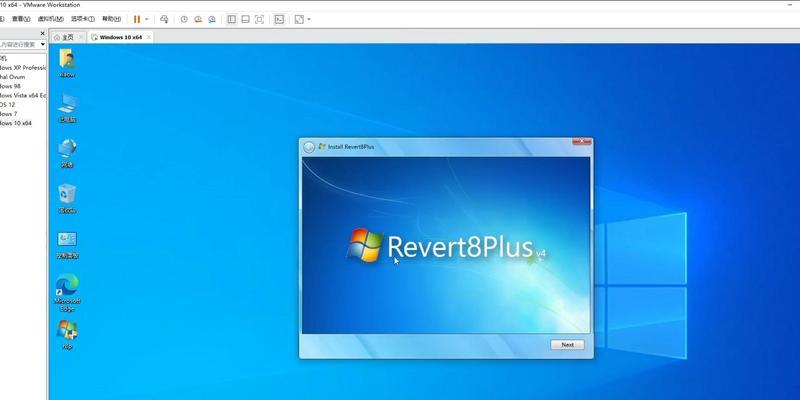Click the back arrow in Install Revert8Plus window
This screenshot has height=400, width=800.
309,147
